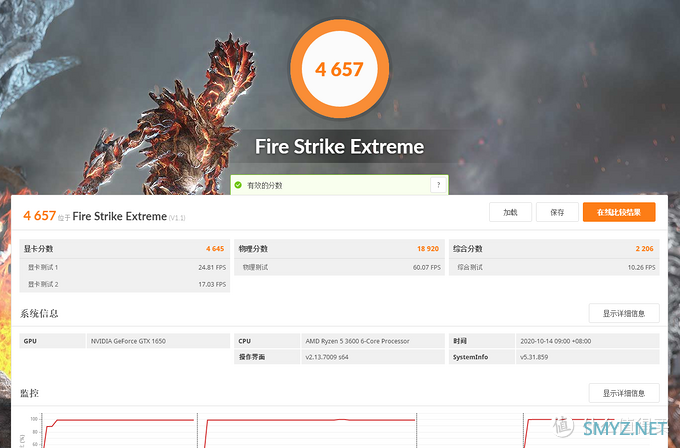Click the 时间 label cell
The height and width of the screenshot is (448, 680).
click(482, 341)
